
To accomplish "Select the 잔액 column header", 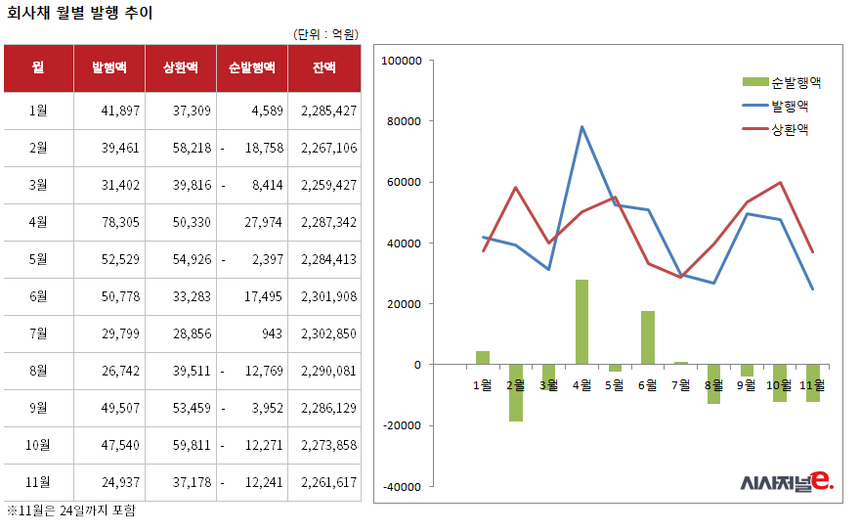I will point(323,68).
